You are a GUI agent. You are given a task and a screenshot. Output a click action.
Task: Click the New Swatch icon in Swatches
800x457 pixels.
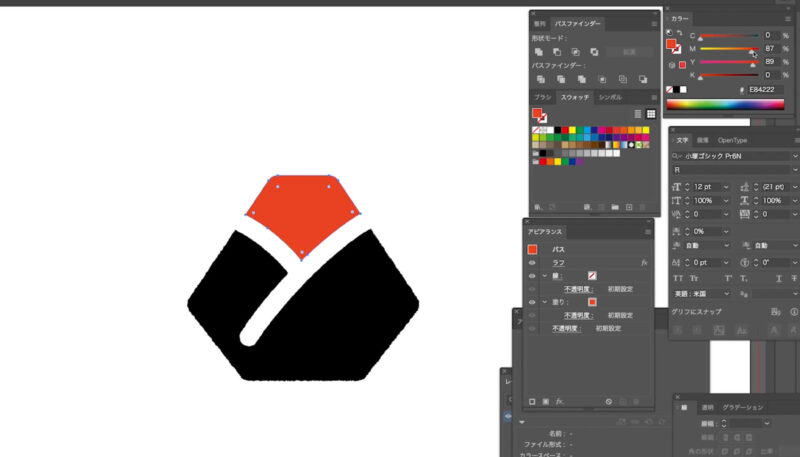point(629,207)
